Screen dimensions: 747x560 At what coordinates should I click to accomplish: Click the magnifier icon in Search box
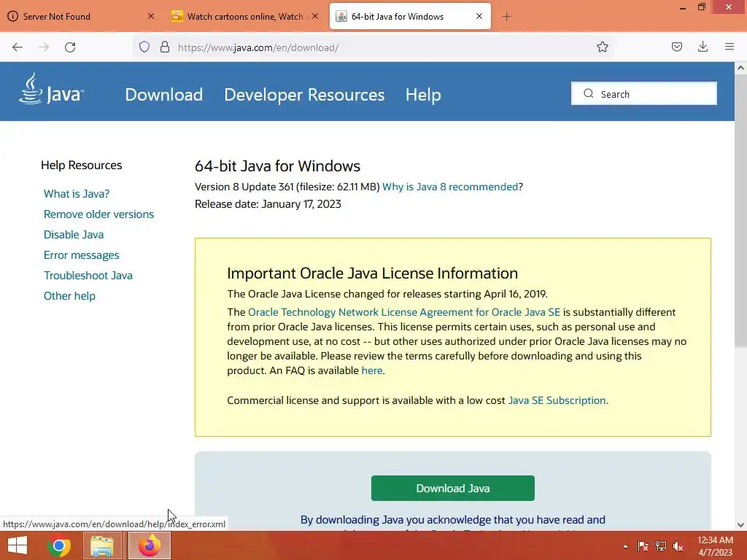589,93
